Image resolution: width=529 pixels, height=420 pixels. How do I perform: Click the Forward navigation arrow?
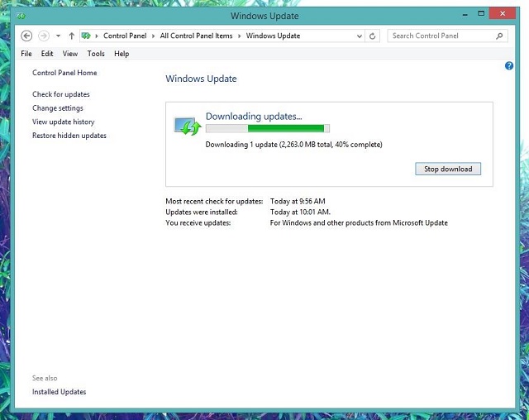[x=44, y=36]
